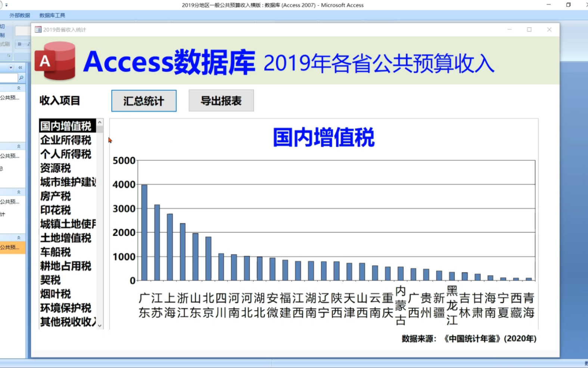Restore down the Microsoft Access window
Image resolution: width=588 pixels, height=368 pixels.
click(x=568, y=5)
